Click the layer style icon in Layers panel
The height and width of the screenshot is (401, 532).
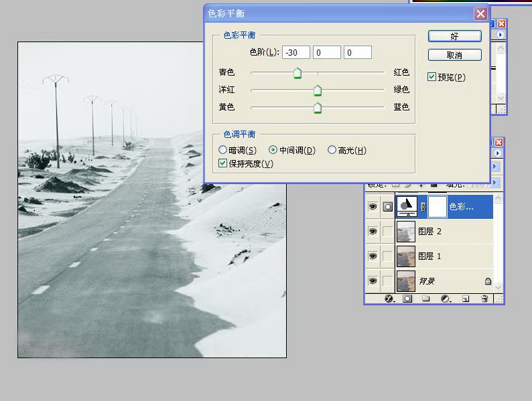[389, 299]
